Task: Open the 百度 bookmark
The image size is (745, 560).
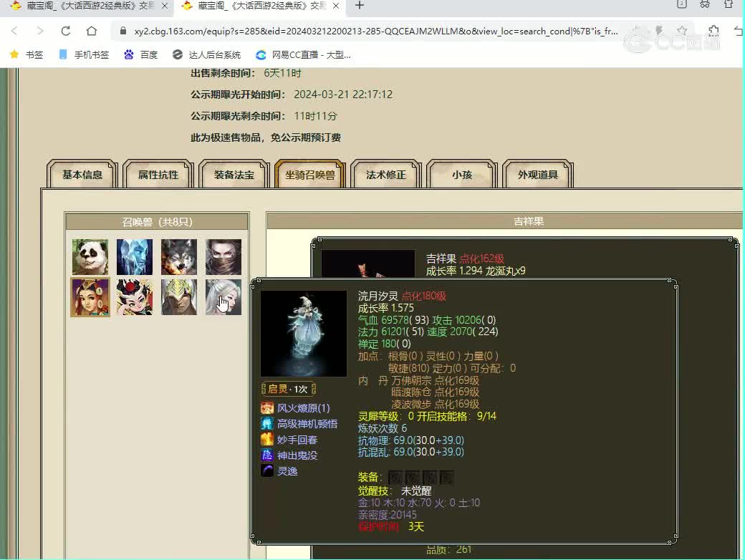Action: [140, 54]
